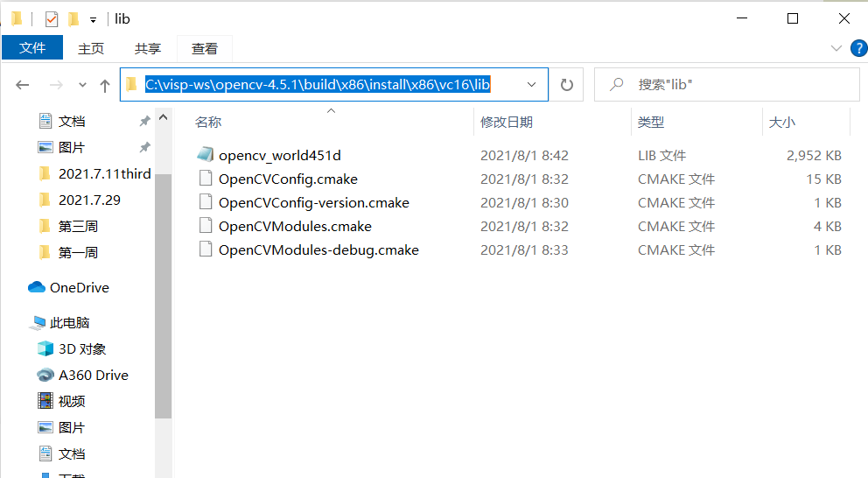Screen dimensions: 868x478
Task: Click the opencv_world451d LIB file icon
Action: coord(206,155)
